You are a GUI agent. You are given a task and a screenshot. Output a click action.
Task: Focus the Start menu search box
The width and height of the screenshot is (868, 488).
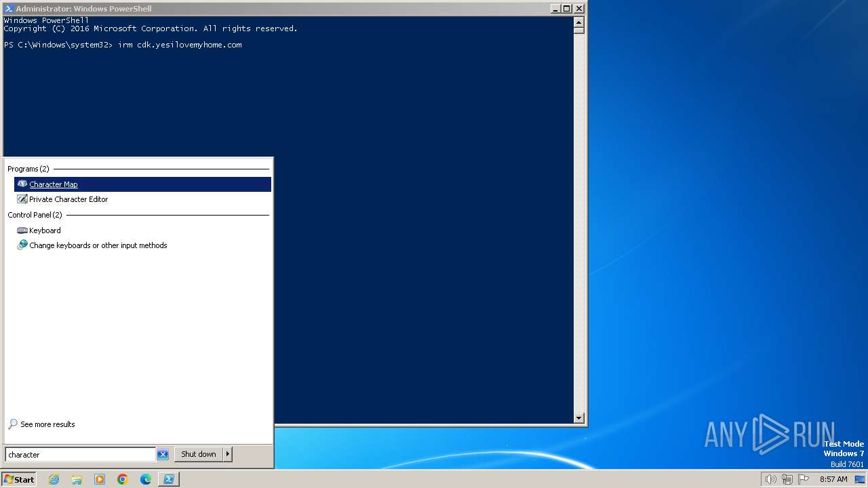(81, 455)
